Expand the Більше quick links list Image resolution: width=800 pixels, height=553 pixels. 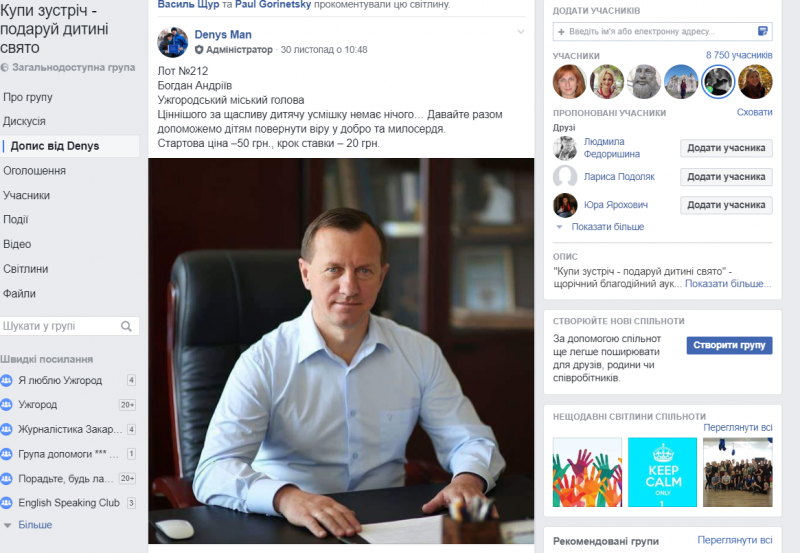click(x=35, y=524)
